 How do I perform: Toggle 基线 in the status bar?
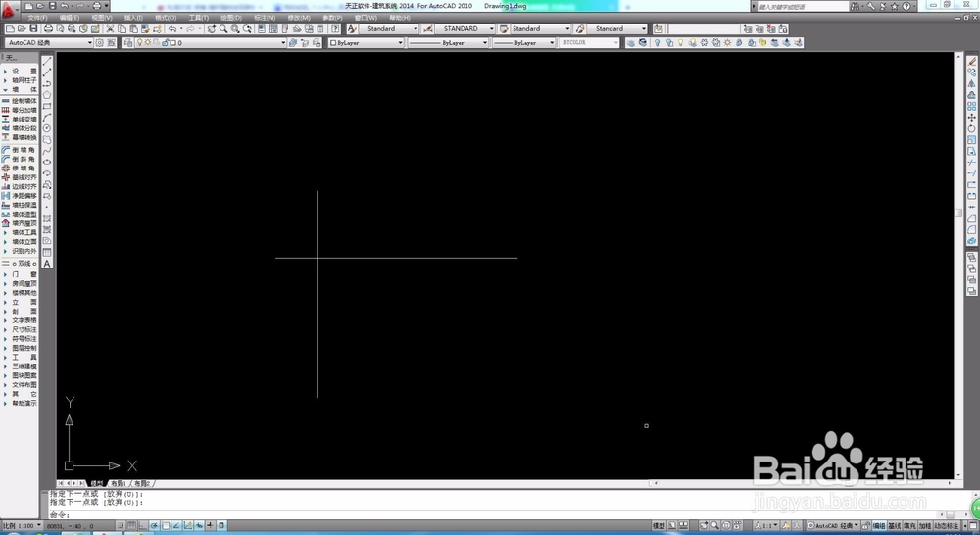tap(895, 526)
